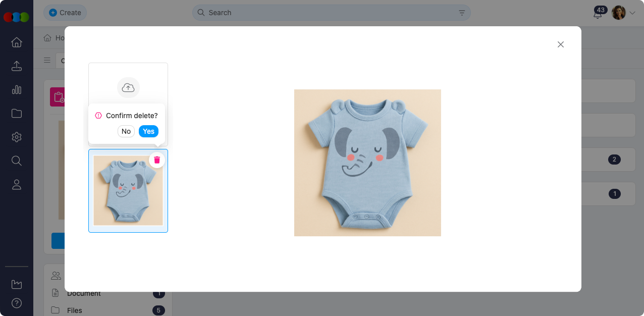The height and width of the screenshot is (316, 644).
Task: Open the bar chart analytics icon
Action: point(17,90)
